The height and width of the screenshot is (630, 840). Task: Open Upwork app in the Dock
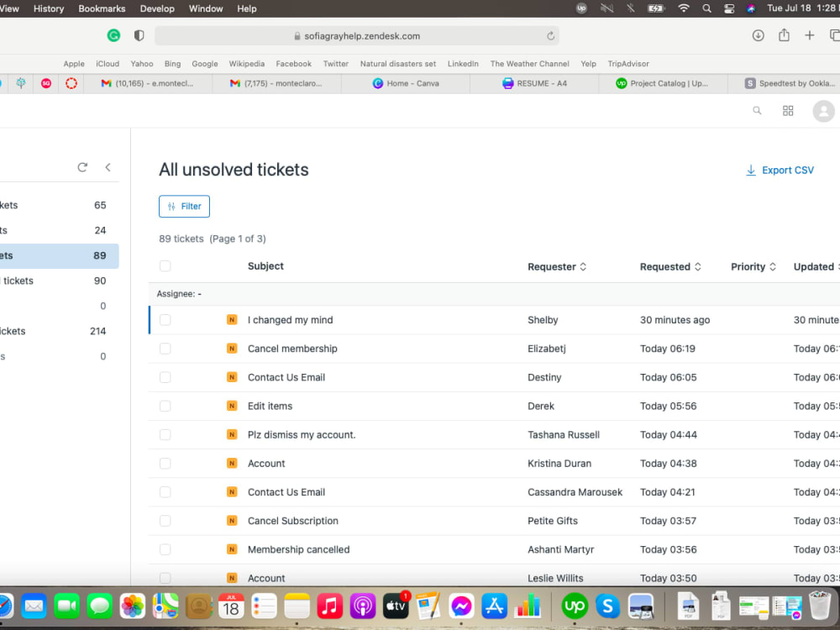tap(575, 606)
